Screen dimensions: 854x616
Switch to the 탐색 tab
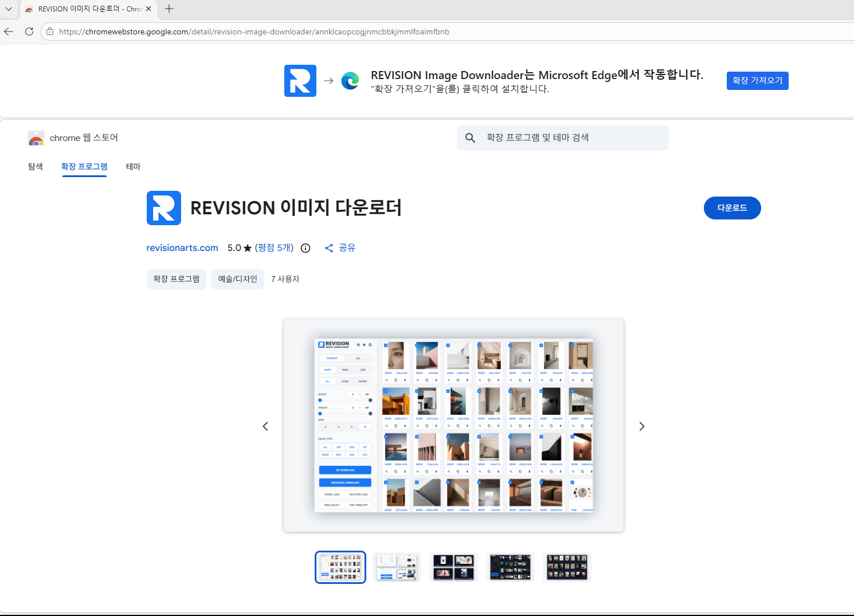click(36, 167)
